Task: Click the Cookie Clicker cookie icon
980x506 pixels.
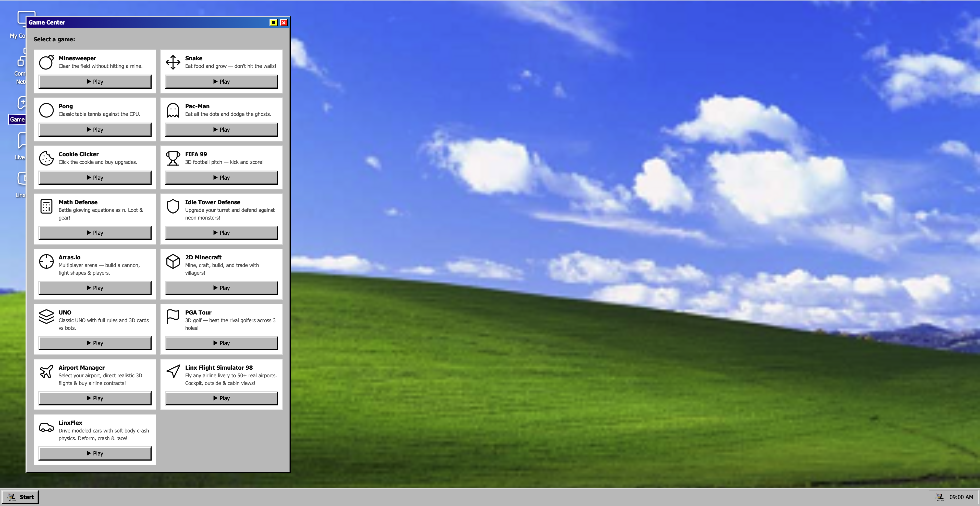Action: click(x=46, y=158)
